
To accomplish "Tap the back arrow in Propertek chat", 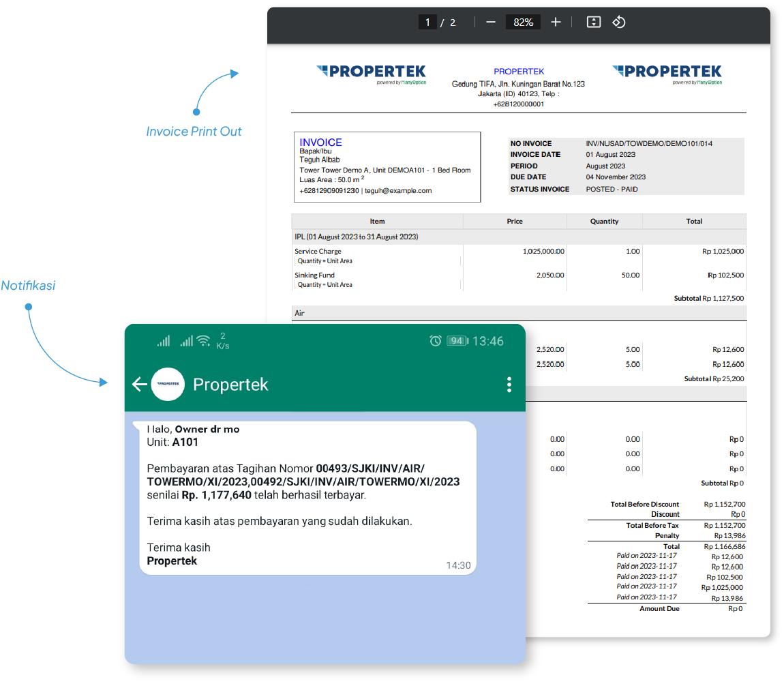I will pyautogui.click(x=139, y=384).
